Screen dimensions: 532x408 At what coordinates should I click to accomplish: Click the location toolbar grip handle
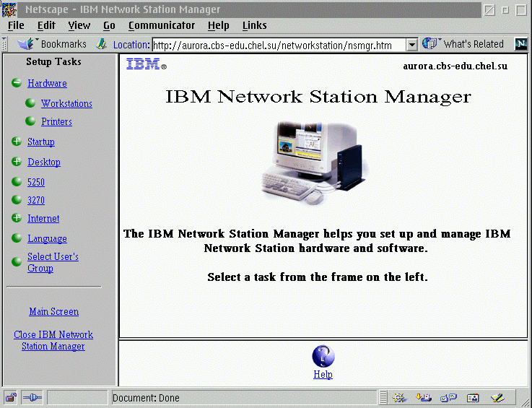[x=4, y=44]
